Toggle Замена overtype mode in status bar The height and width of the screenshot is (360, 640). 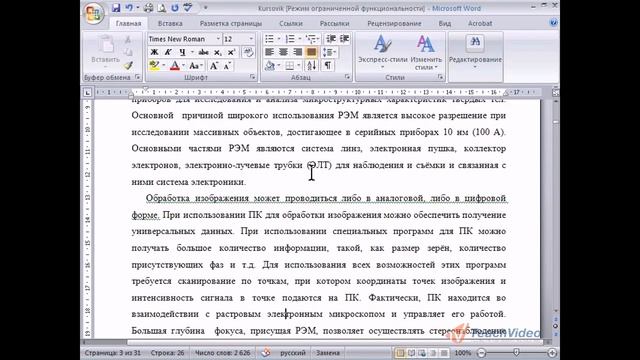point(328,353)
